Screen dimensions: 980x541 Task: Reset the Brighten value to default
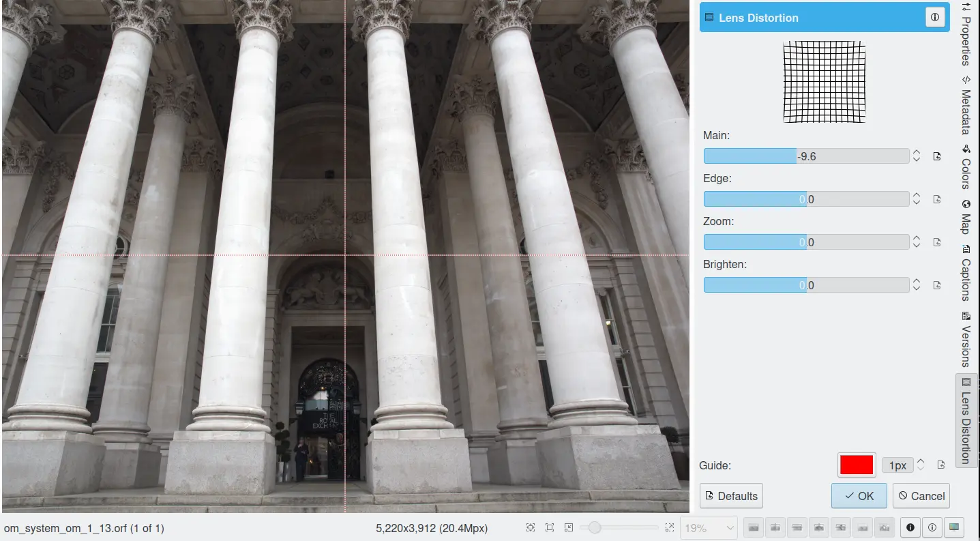coord(937,285)
